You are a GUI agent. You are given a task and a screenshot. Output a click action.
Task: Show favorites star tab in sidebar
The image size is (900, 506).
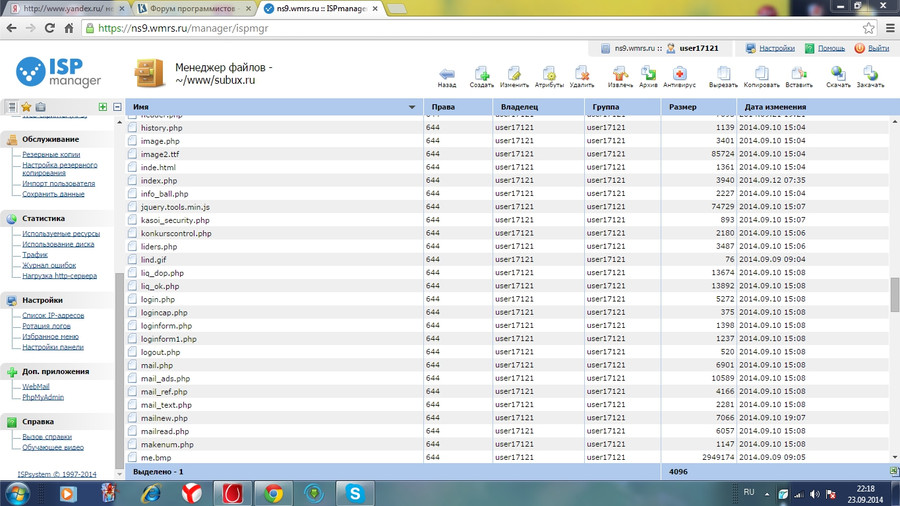coord(26,107)
